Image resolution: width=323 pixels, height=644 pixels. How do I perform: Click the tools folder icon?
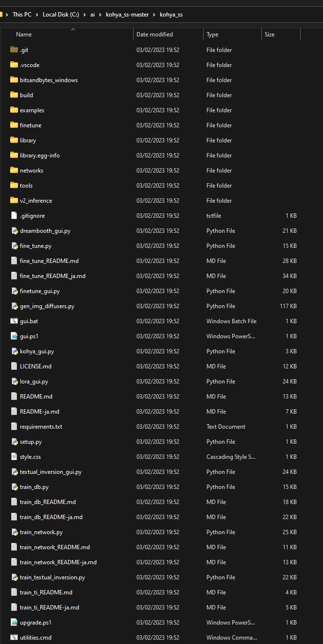point(14,185)
